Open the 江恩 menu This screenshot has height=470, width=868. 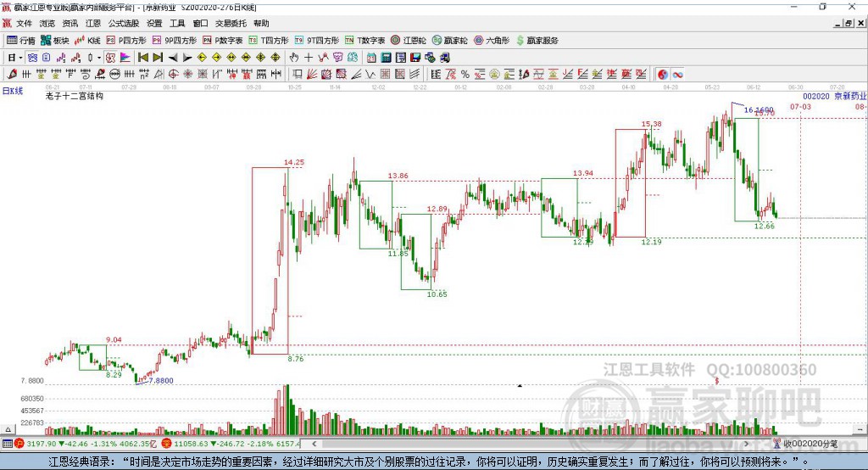(x=93, y=23)
